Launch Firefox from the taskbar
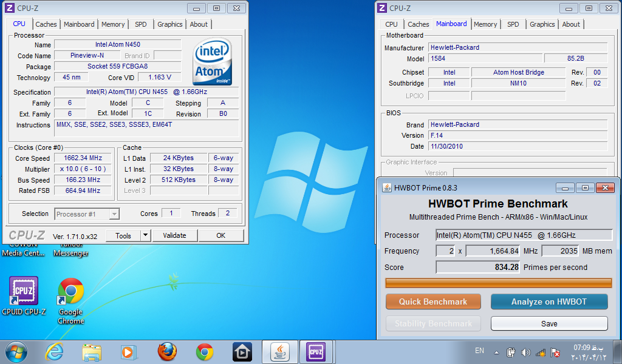 [167, 352]
